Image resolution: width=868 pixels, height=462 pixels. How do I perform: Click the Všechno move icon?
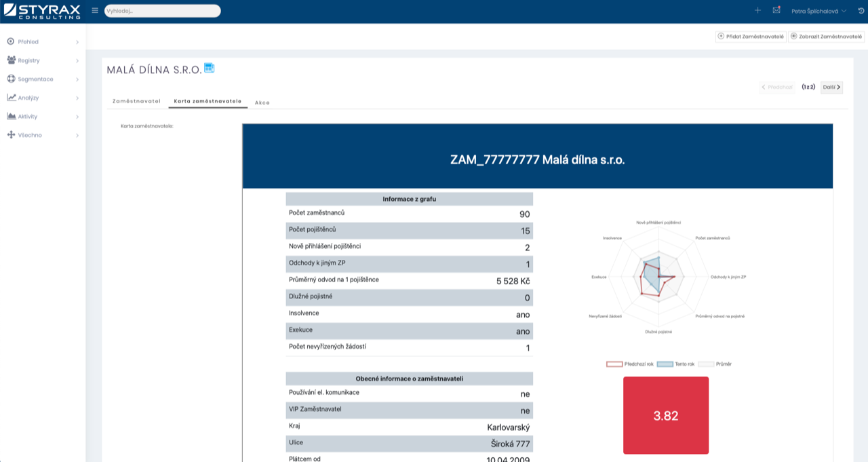click(x=11, y=135)
